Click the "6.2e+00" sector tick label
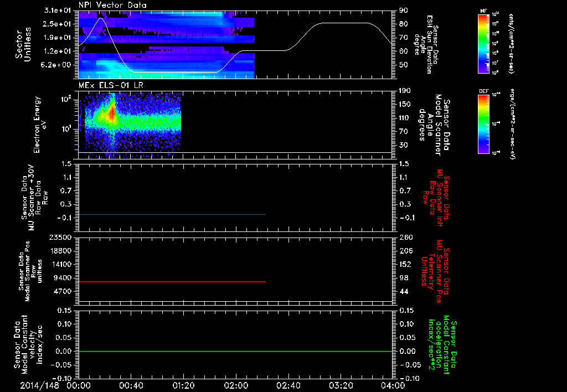567x392 pixels. coord(57,65)
